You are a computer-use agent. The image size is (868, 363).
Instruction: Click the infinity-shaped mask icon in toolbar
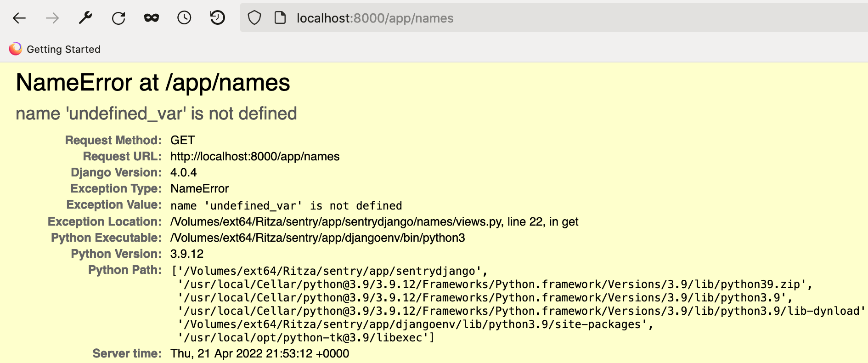[152, 18]
